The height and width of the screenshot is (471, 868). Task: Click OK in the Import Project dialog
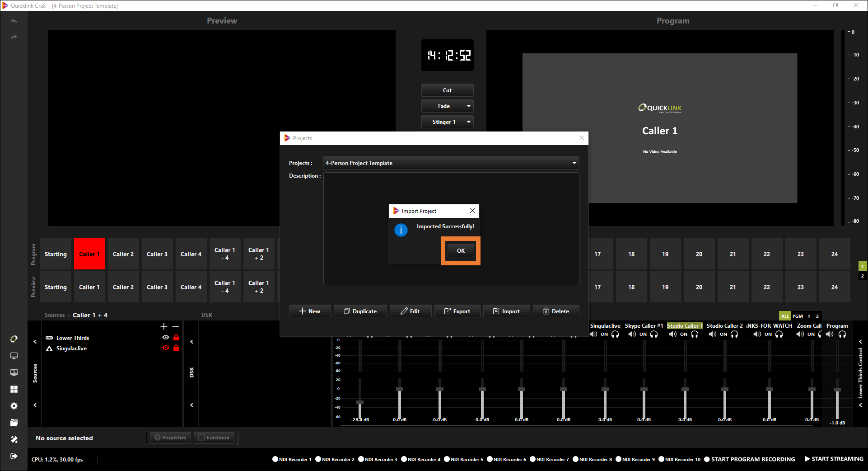click(x=460, y=251)
